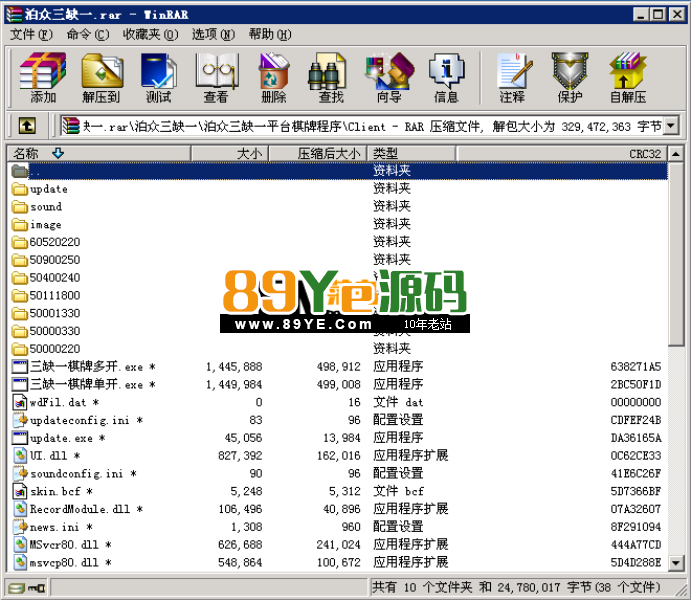Viewport: 691px width, 600px height.
Task: Sort by the CRC32 column header
Action: tap(562, 153)
